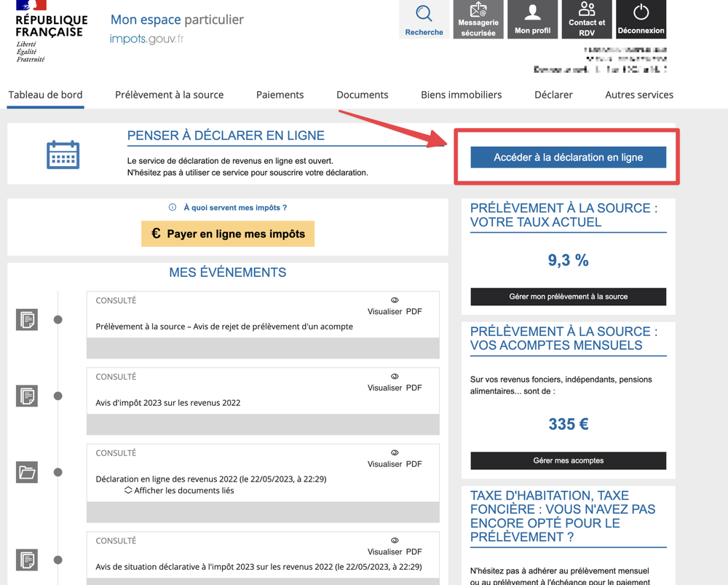
Task: Open the Contact et RDV panel
Action: click(x=587, y=19)
